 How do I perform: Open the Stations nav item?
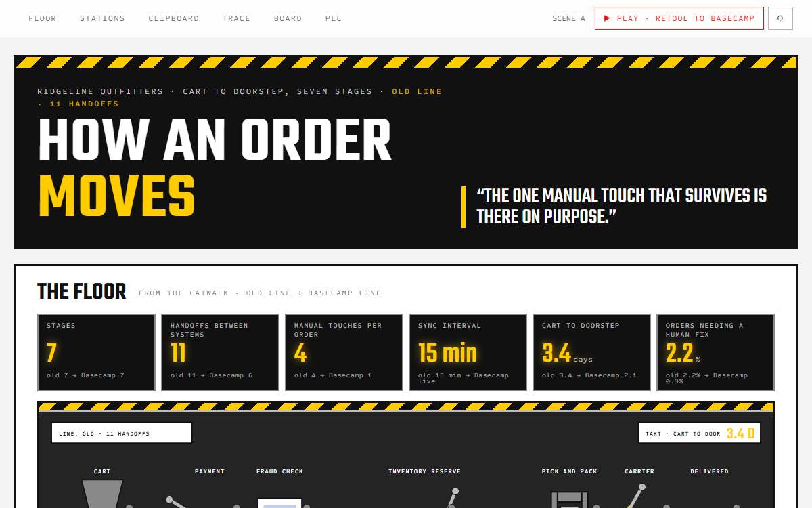point(102,18)
